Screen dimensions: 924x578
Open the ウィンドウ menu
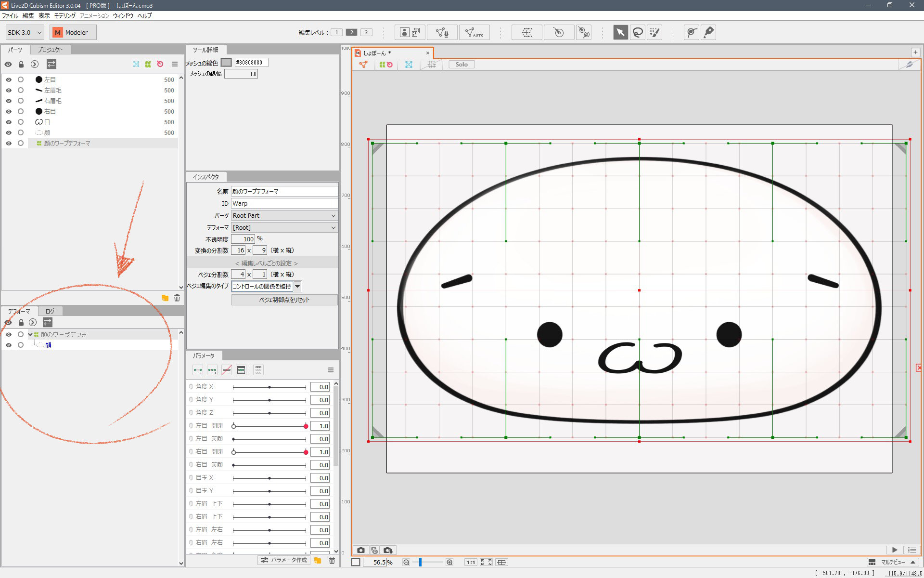pyautogui.click(x=123, y=16)
